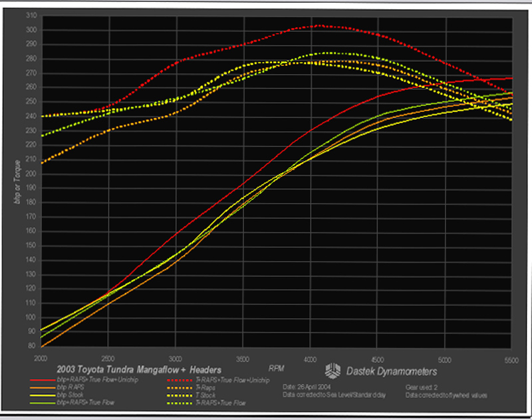
Task: Click the "Date: 26 April 2004" text
Action: click(x=307, y=387)
